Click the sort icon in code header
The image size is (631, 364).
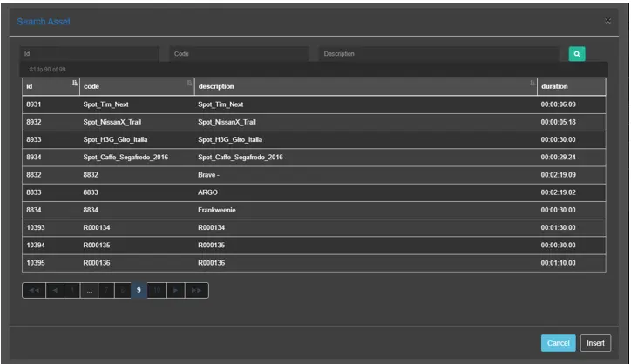(189, 84)
